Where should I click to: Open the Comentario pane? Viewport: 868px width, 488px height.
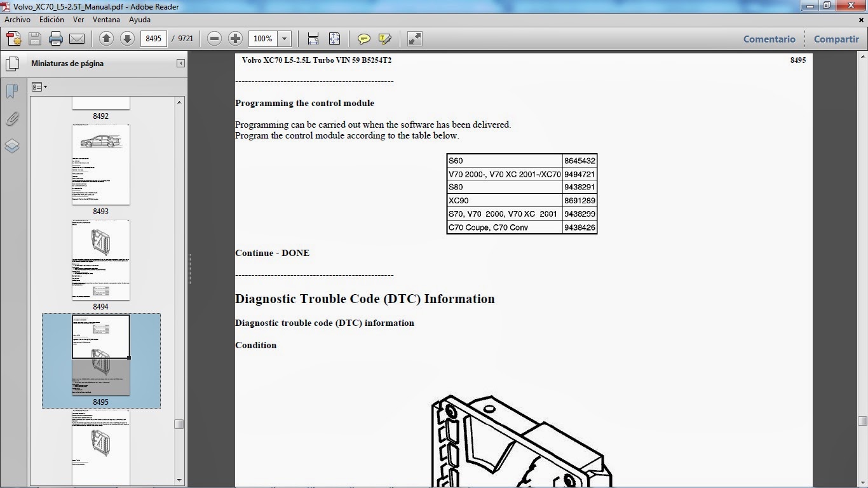[769, 39]
